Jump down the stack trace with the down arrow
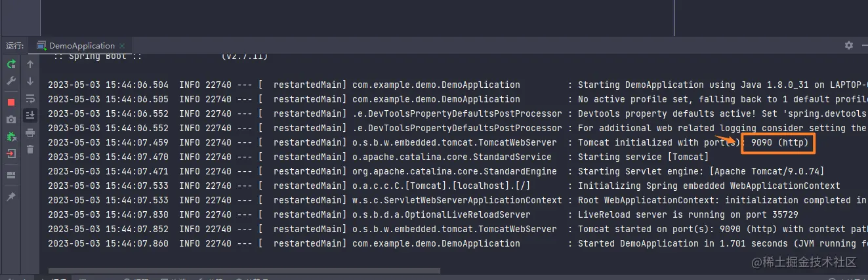This screenshot has height=280, width=868. click(30, 81)
